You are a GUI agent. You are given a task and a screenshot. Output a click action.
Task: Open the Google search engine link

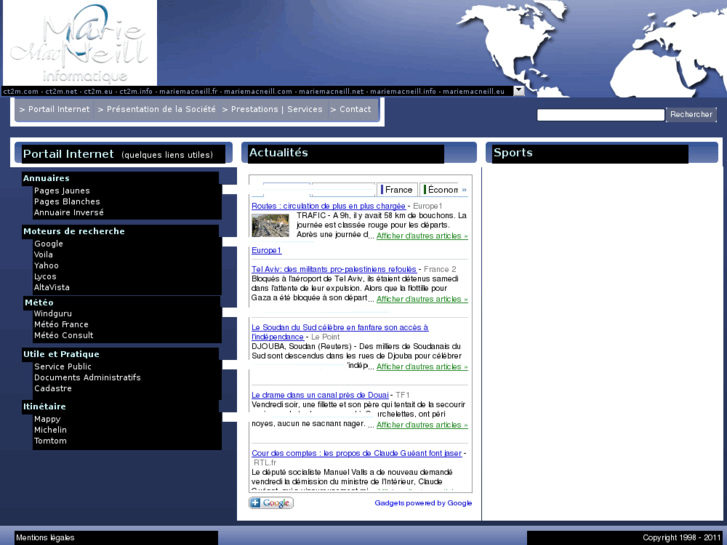(x=48, y=244)
